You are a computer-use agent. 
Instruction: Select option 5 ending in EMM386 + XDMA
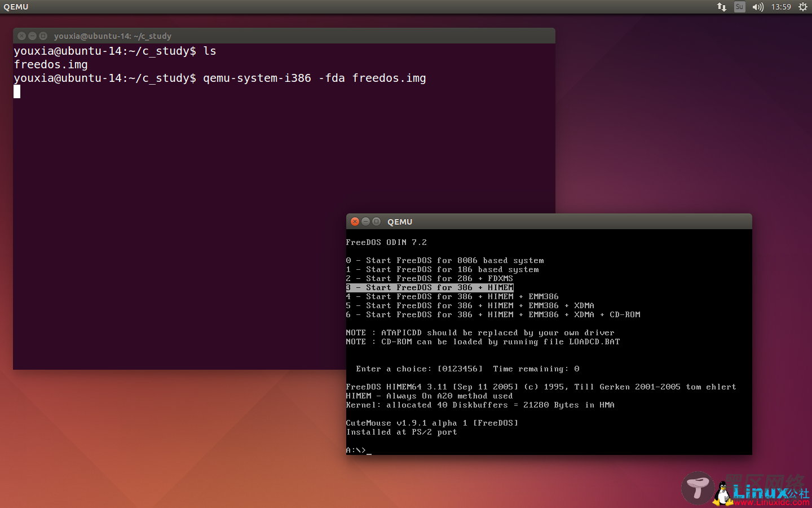click(470, 305)
